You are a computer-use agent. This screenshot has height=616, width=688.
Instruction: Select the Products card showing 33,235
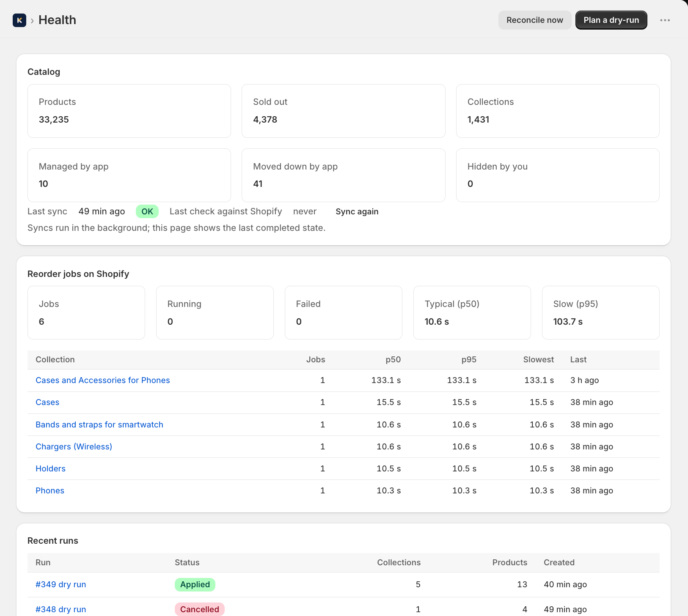pyautogui.click(x=129, y=111)
